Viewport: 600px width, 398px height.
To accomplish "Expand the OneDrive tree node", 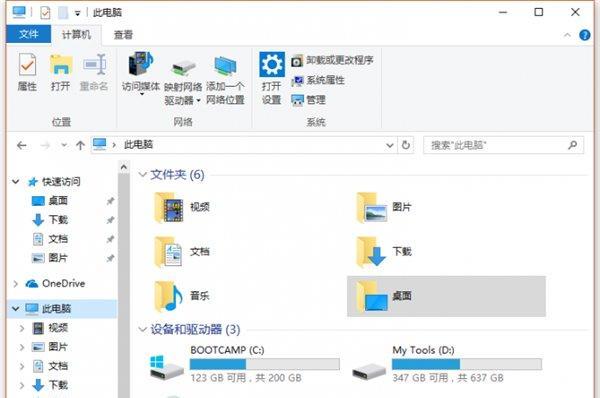I will pyautogui.click(x=16, y=284).
